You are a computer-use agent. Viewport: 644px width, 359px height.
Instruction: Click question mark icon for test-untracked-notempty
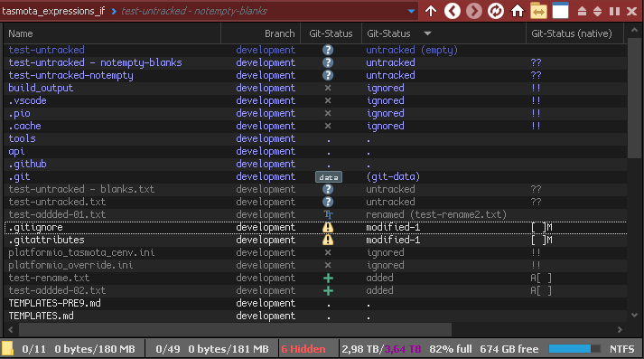328,76
